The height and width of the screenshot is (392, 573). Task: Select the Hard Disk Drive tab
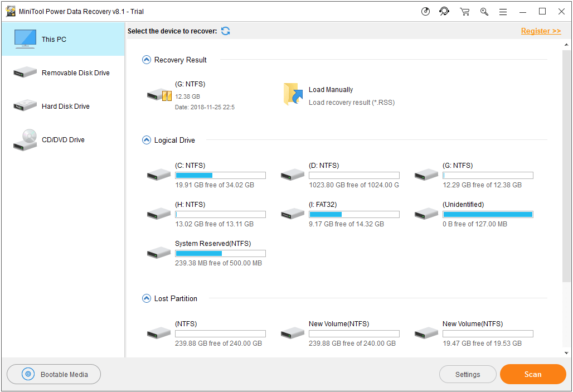tap(63, 106)
